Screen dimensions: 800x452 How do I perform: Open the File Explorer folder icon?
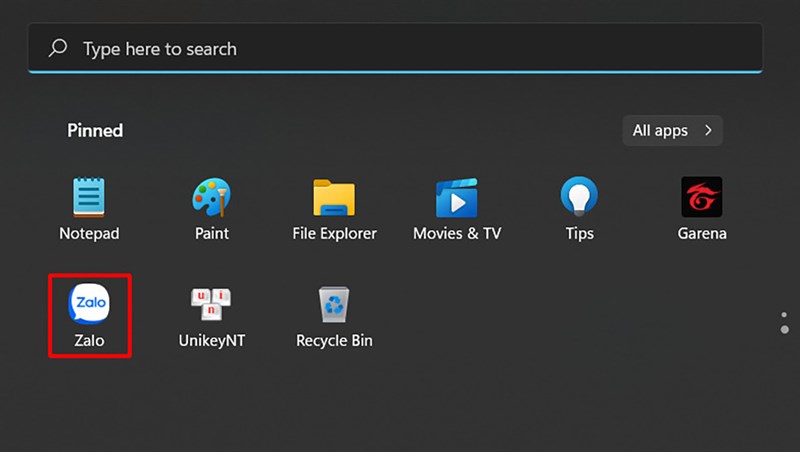coord(334,197)
